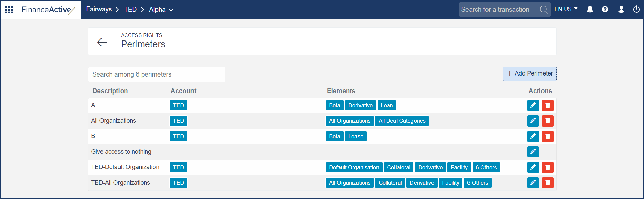Image resolution: width=644 pixels, height=199 pixels.
Task: Open the apps grid menu
Action: pos(9,10)
